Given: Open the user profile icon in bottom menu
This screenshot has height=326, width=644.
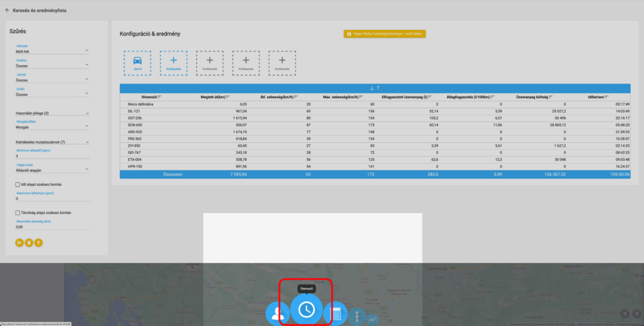Looking at the screenshot, I should click(x=276, y=313).
